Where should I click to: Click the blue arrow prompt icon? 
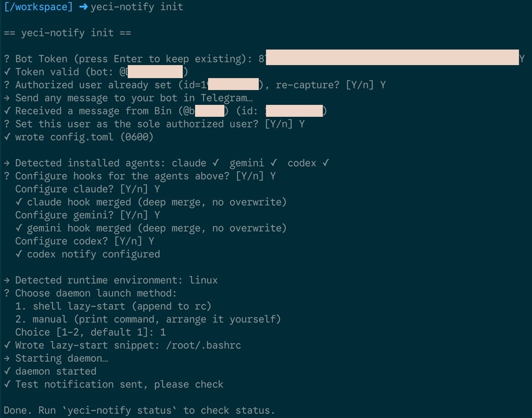coord(83,7)
